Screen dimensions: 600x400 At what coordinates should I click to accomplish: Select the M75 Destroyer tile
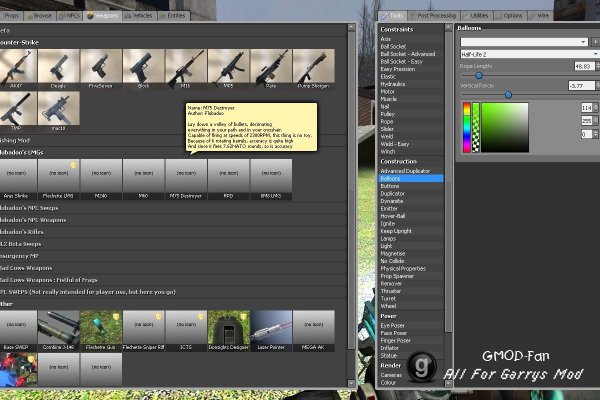pos(186,180)
